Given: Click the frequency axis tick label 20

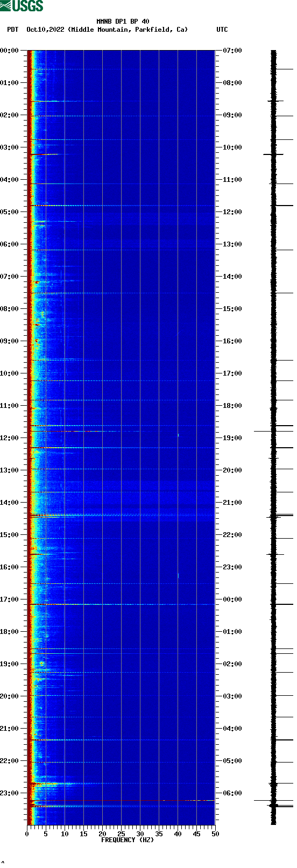Looking at the screenshot, I should [102, 834].
